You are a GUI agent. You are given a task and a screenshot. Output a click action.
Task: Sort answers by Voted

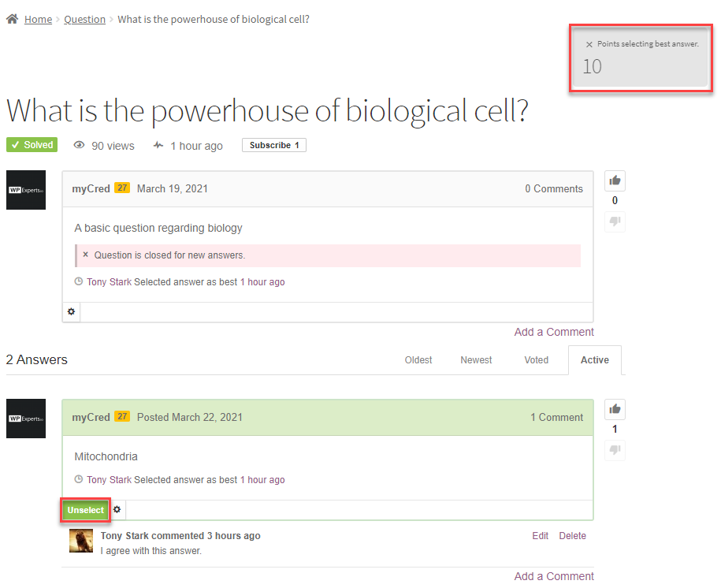point(536,360)
